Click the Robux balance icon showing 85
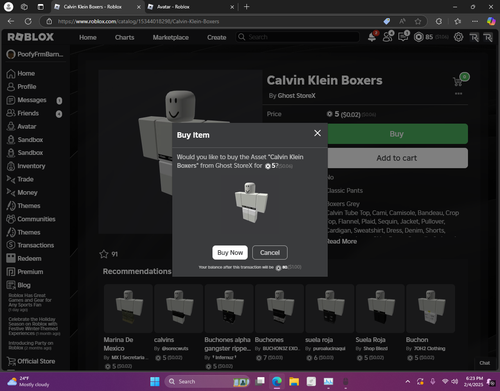 pos(419,37)
